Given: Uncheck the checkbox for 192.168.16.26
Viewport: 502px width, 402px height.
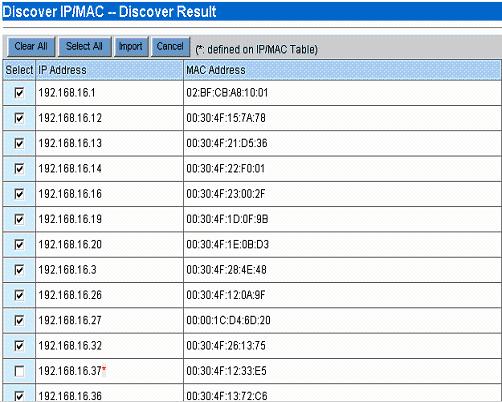Looking at the screenshot, I should [19, 295].
